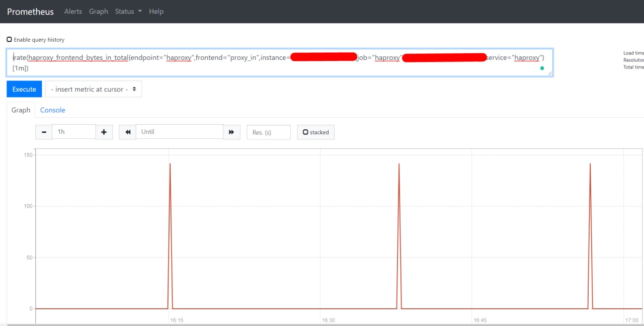Set resolution in Res. (s) field
This screenshot has height=326, width=644.
[269, 132]
